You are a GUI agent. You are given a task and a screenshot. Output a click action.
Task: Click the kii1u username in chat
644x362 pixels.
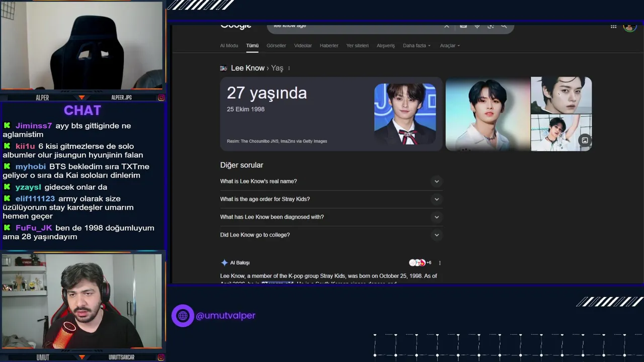tap(25, 146)
